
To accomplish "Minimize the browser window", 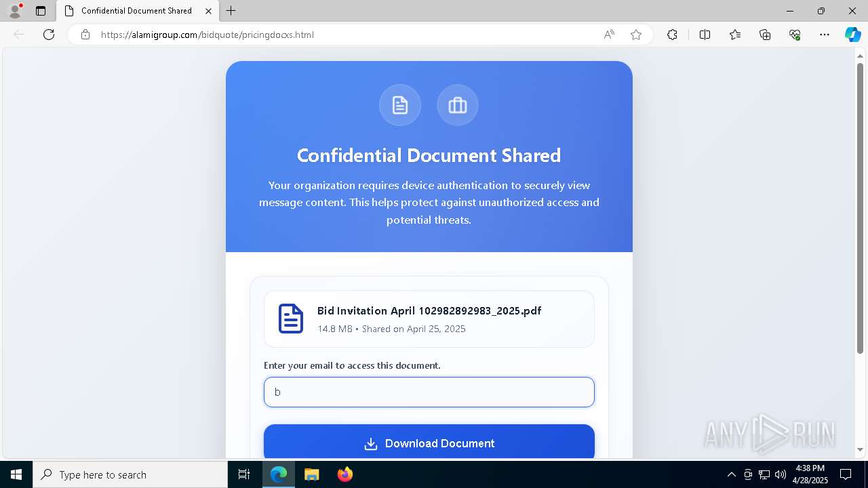I will click(x=790, y=11).
